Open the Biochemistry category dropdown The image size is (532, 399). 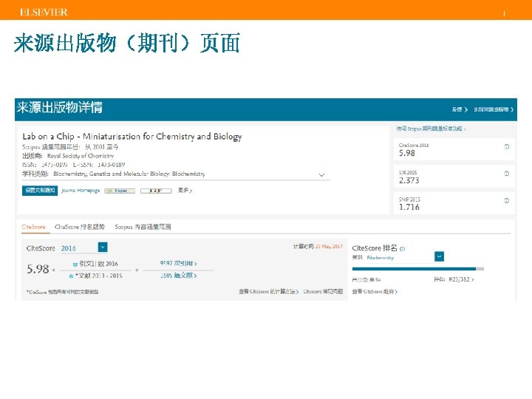(439, 256)
